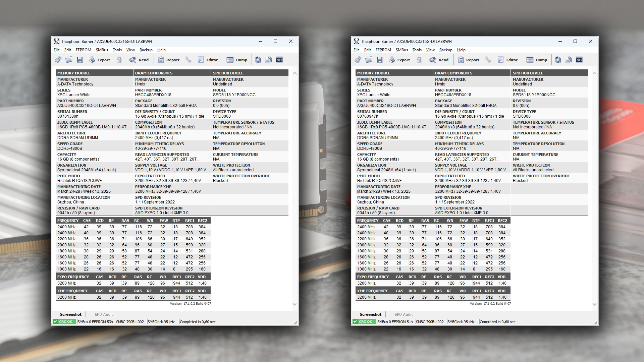
Task: Click Dump button in left window toolbar
Action: (237, 60)
